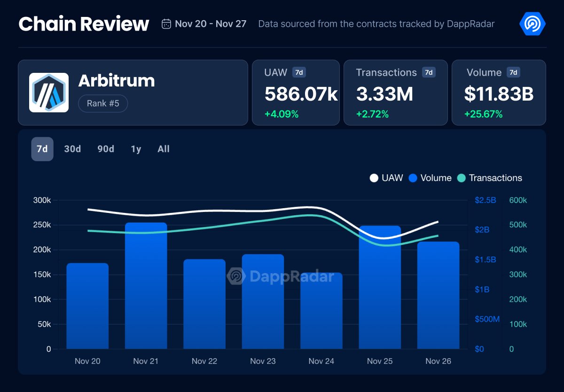Click the white UAW legend dot
Image resolution: width=564 pixels, height=392 pixels.
(x=374, y=178)
